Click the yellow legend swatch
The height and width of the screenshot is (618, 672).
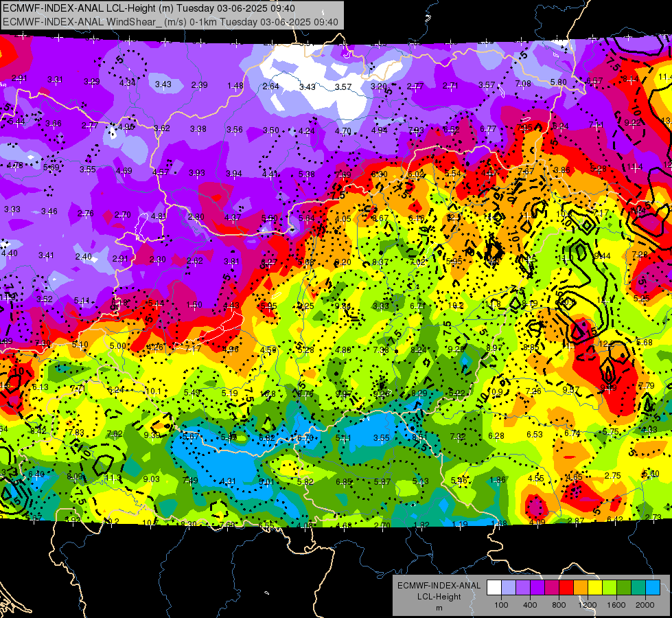(x=595, y=588)
